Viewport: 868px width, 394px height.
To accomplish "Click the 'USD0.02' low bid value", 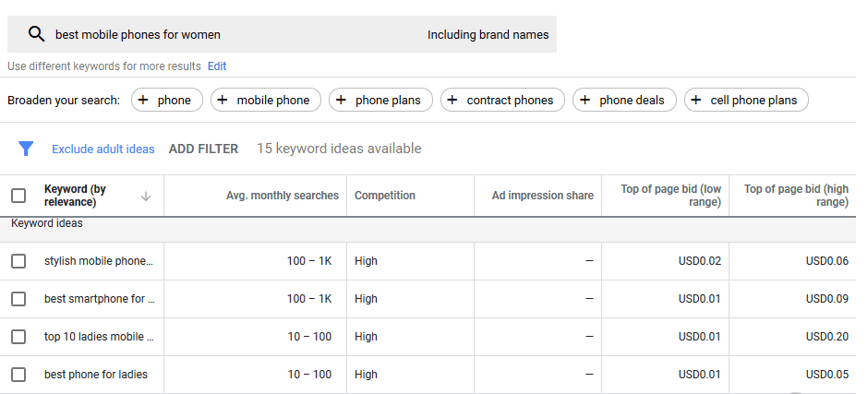I will tap(700, 260).
